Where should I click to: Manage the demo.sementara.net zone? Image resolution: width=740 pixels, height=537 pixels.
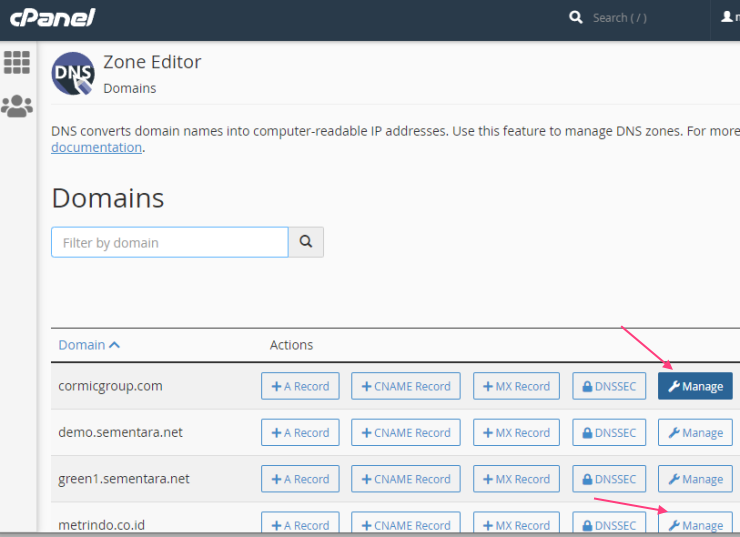(x=695, y=432)
